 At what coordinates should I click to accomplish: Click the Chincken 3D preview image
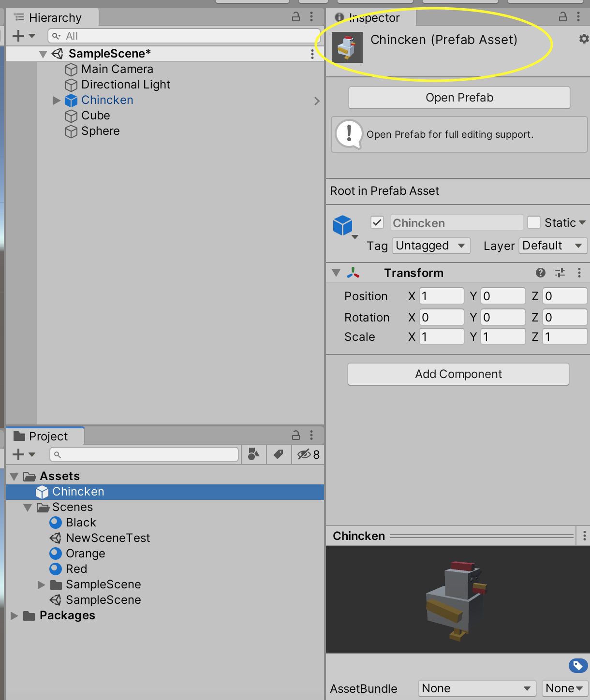(457, 599)
